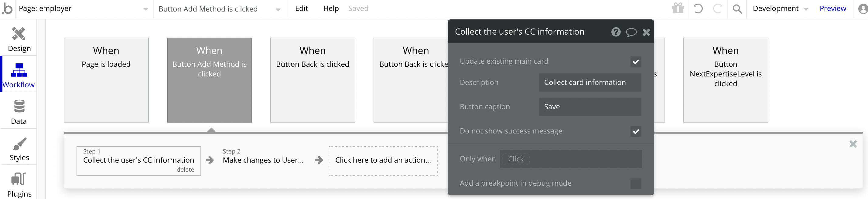Click the gift icon in top bar
Image resolution: width=868 pixels, height=199 pixels.
[678, 8]
